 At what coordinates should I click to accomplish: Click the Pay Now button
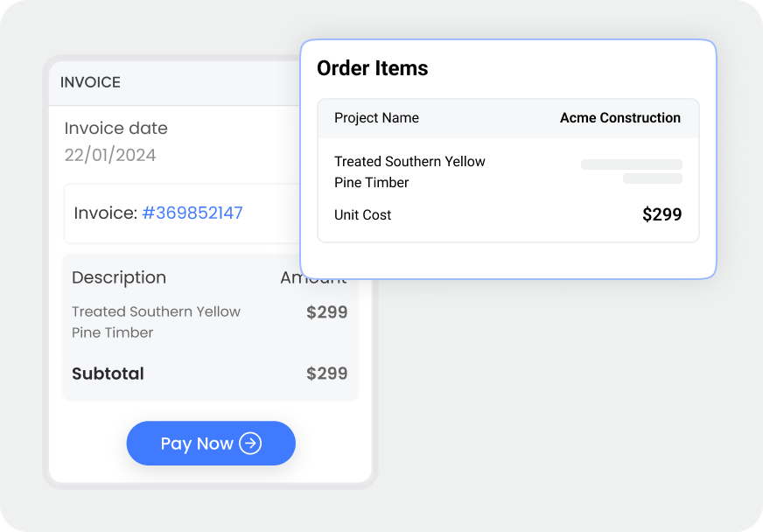coord(210,444)
